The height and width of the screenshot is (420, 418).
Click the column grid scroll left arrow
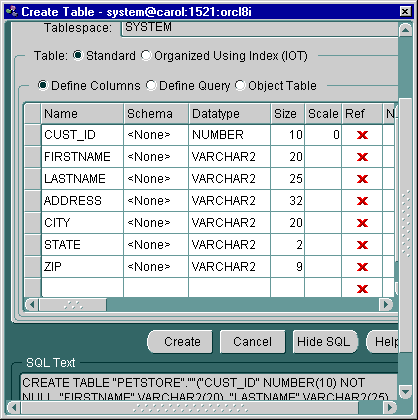point(32,304)
